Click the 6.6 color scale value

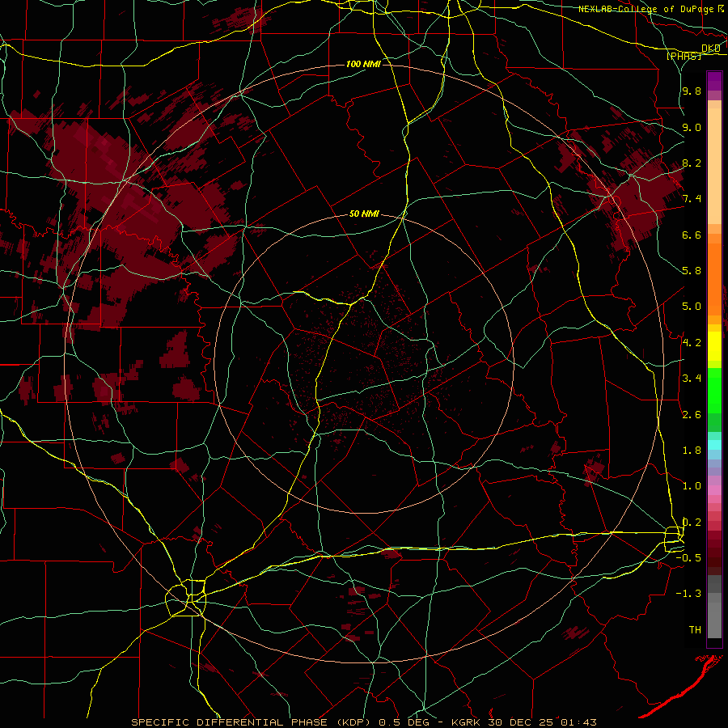pyautogui.click(x=692, y=235)
